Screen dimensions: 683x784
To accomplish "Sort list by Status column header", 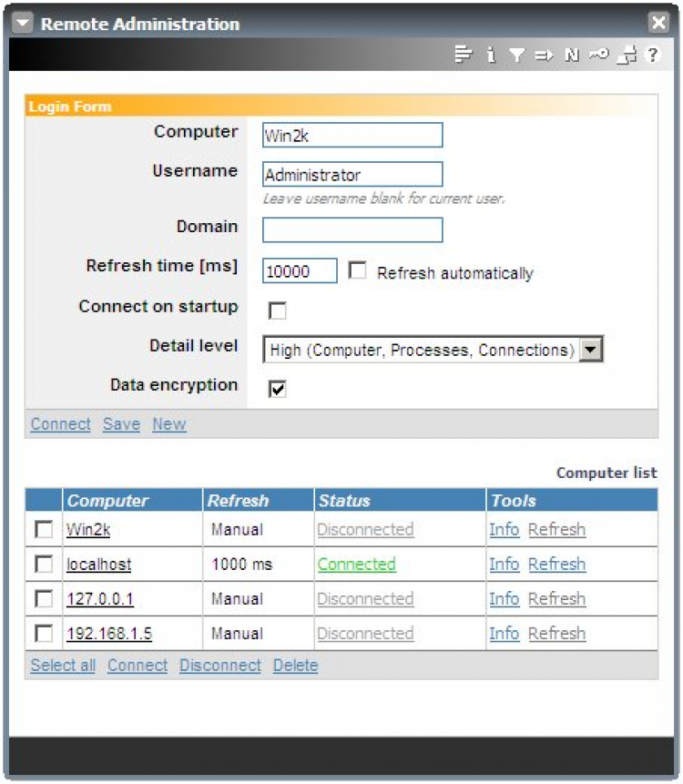I will (x=344, y=501).
